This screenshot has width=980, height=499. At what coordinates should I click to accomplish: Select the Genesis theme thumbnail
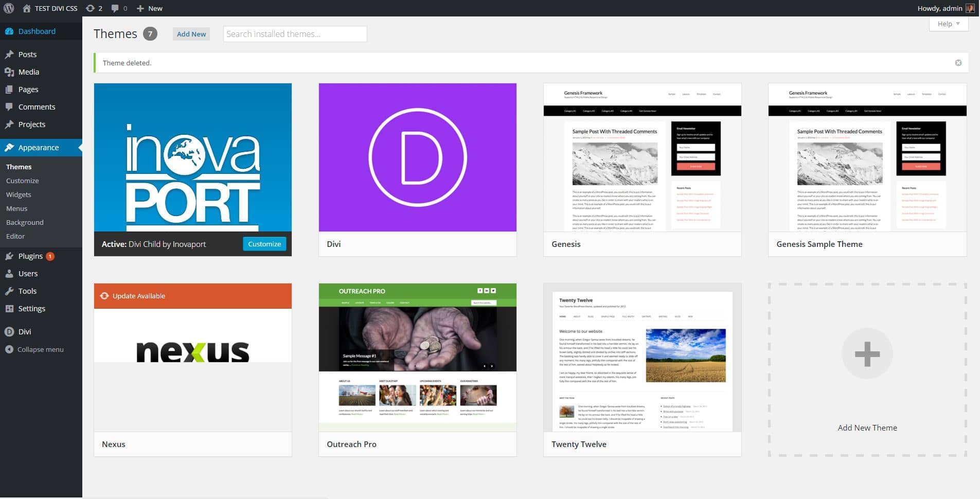643,157
